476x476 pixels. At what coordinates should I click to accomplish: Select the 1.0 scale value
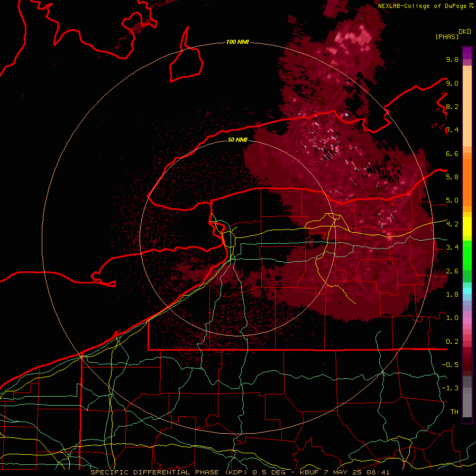tap(452, 318)
